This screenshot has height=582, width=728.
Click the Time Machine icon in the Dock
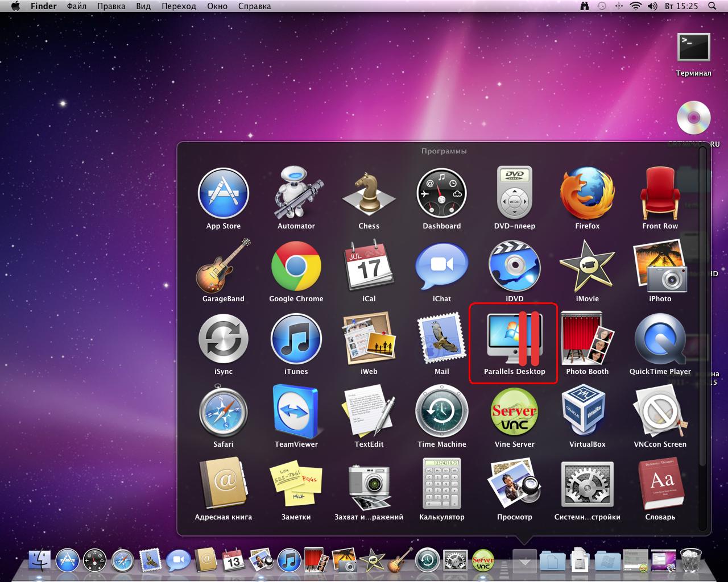[x=427, y=561]
